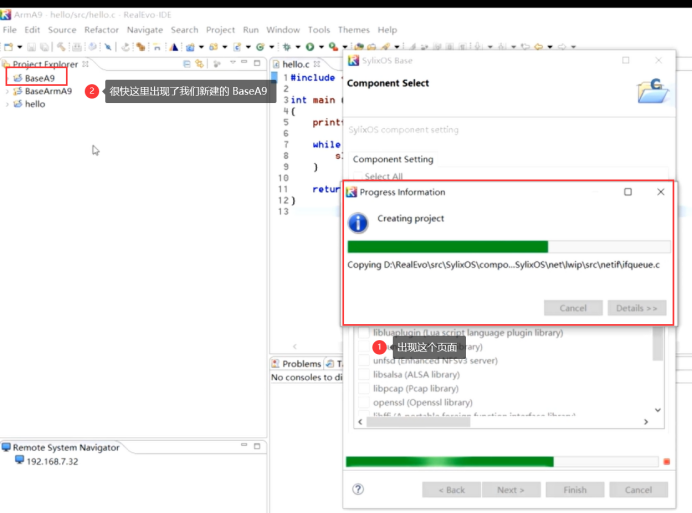Screen dimensions: 692x513
Task: Minimize the Remote System Navigator panel
Action: click(244, 445)
